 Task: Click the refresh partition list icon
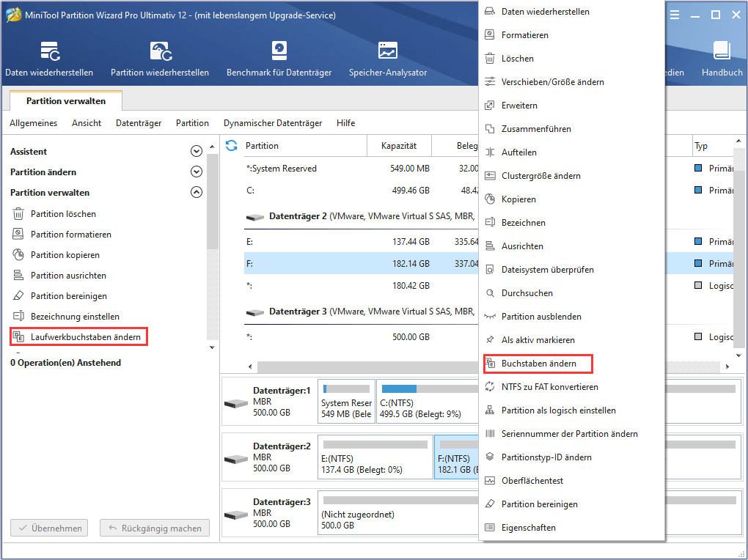coord(231,145)
